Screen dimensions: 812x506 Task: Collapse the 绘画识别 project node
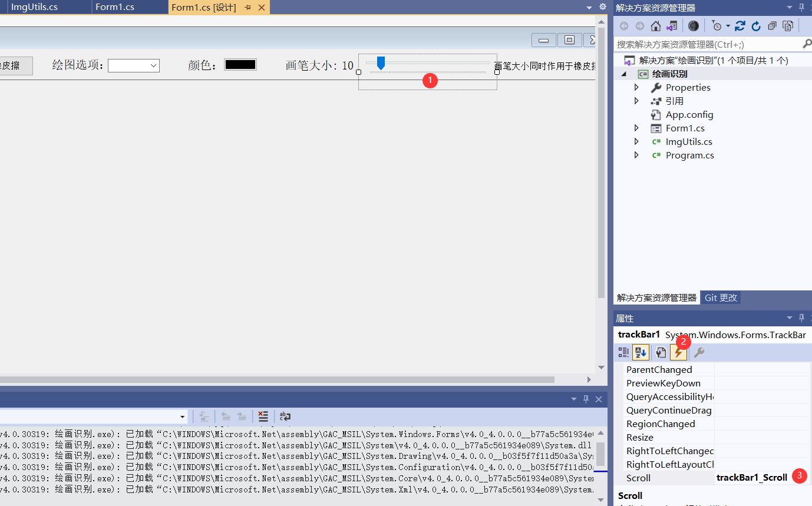624,74
